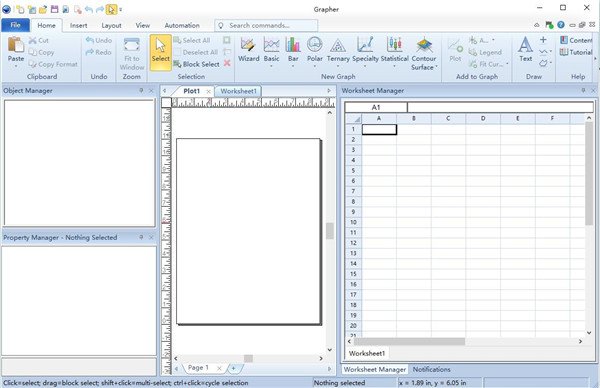This screenshot has width=600, height=388.
Task: Click the Search commands input field
Action: (266, 26)
